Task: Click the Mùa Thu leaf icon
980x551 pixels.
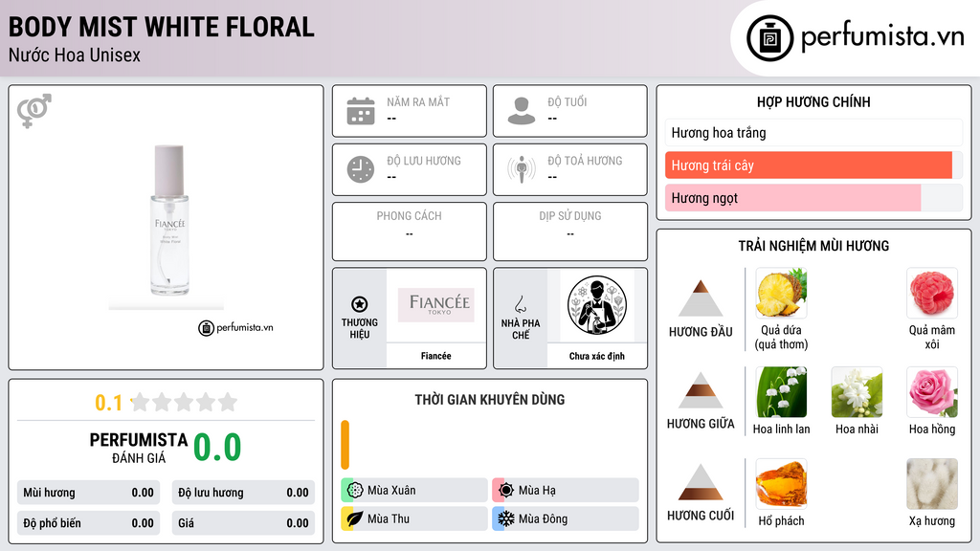Action: pos(355,518)
